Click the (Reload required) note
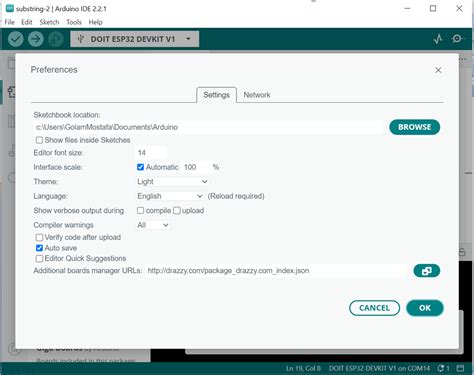 [236, 196]
